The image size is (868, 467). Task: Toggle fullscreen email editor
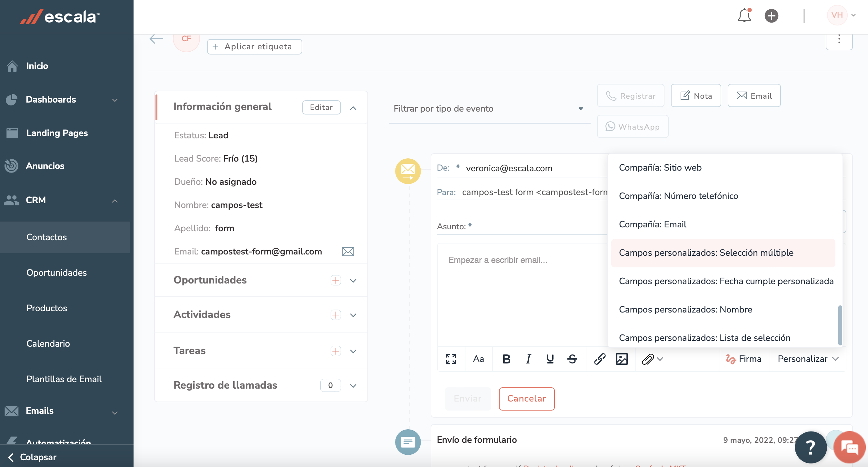click(451, 359)
